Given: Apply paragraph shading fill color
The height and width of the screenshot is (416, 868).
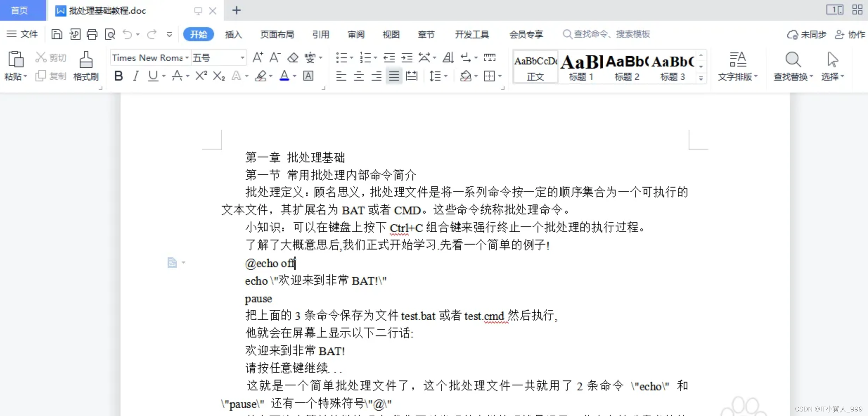Looking at the screenshot, I should pyautogui.click(x=465, y=76).
